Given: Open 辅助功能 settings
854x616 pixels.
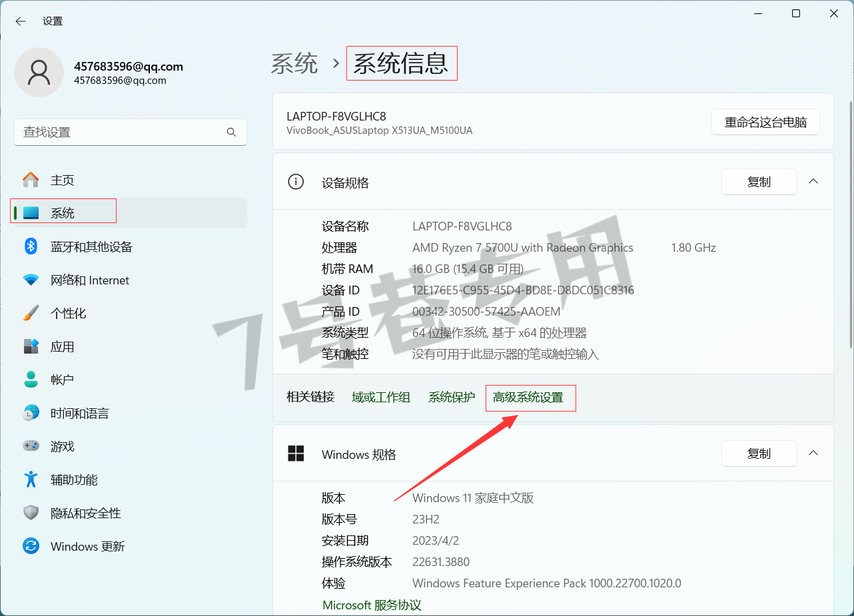Looking at the screenshot, I should point(131,479).
